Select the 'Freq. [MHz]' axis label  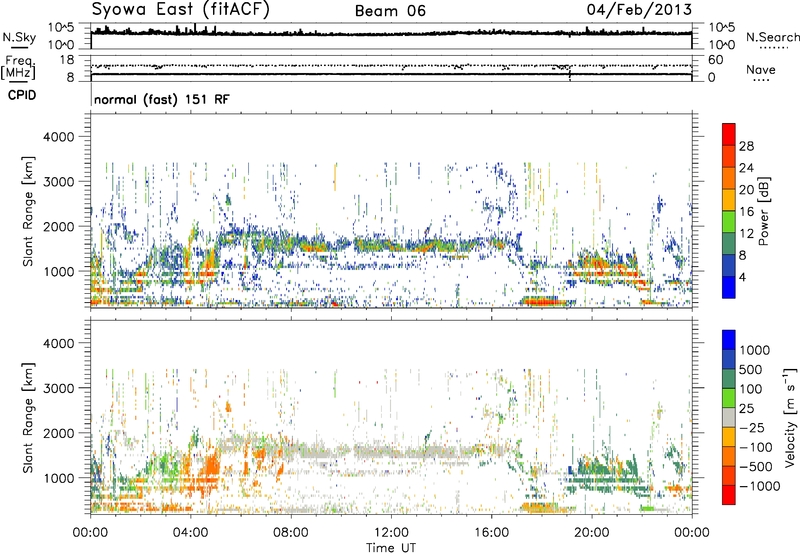click(19, 68)
